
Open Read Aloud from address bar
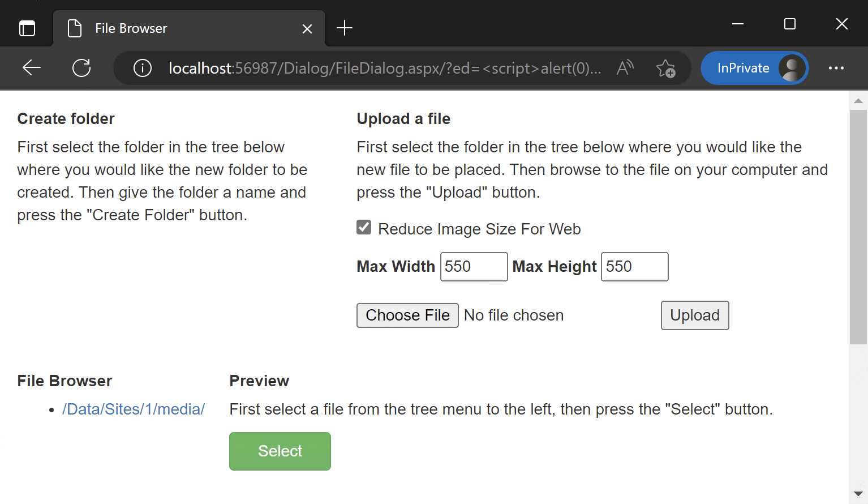point(625,68)
